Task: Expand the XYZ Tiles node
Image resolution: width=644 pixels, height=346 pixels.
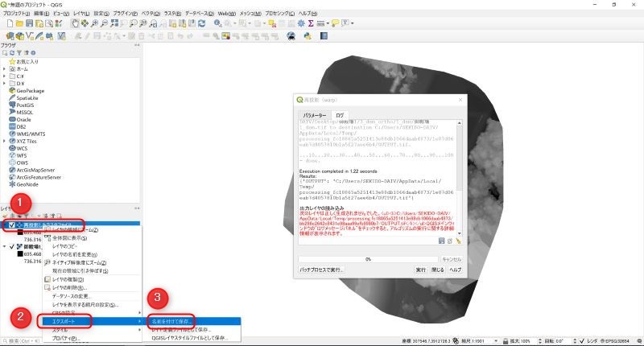Action: click(3, 141)
